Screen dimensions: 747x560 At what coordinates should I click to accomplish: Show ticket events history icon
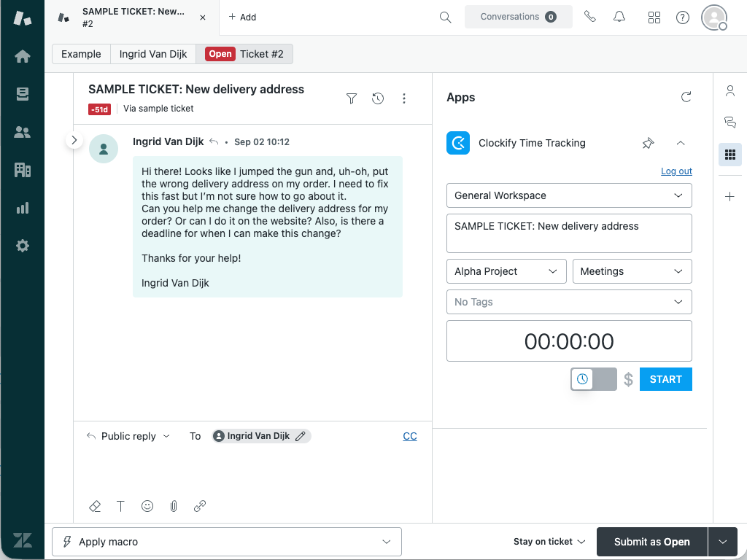pyautogui.click(x=378, y=98)
